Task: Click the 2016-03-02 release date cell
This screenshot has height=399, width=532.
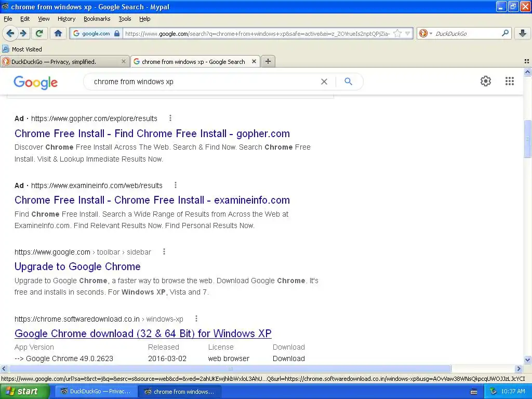Action: pos(167,358)
